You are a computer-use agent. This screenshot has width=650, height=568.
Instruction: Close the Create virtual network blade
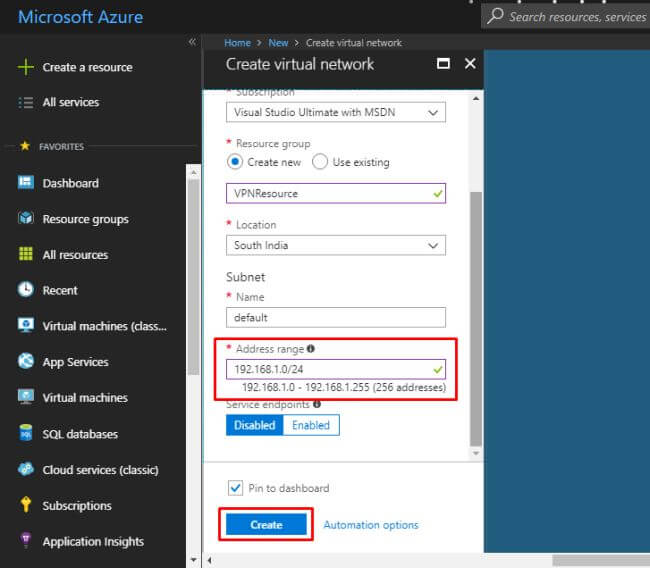[470, 64]
